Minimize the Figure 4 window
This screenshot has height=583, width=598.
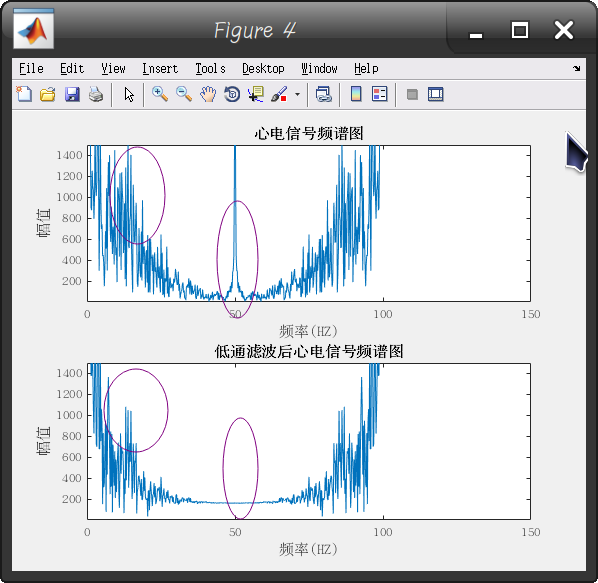pos(476,35)
